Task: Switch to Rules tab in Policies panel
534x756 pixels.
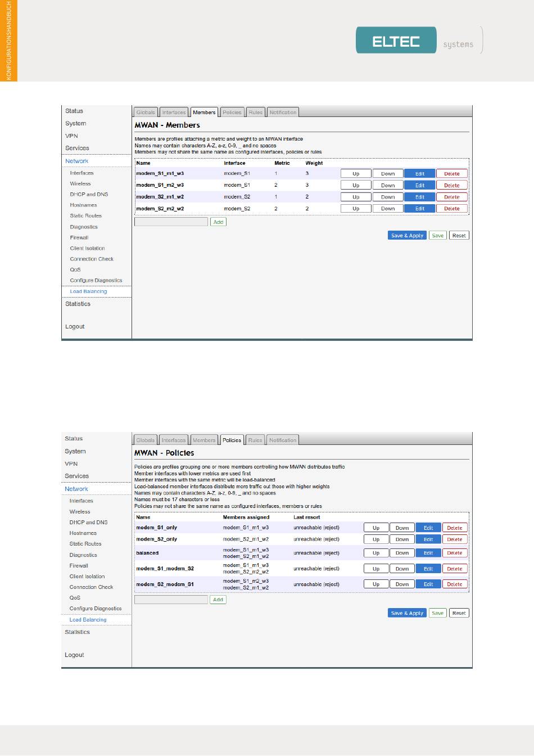Action: [255, 440]
